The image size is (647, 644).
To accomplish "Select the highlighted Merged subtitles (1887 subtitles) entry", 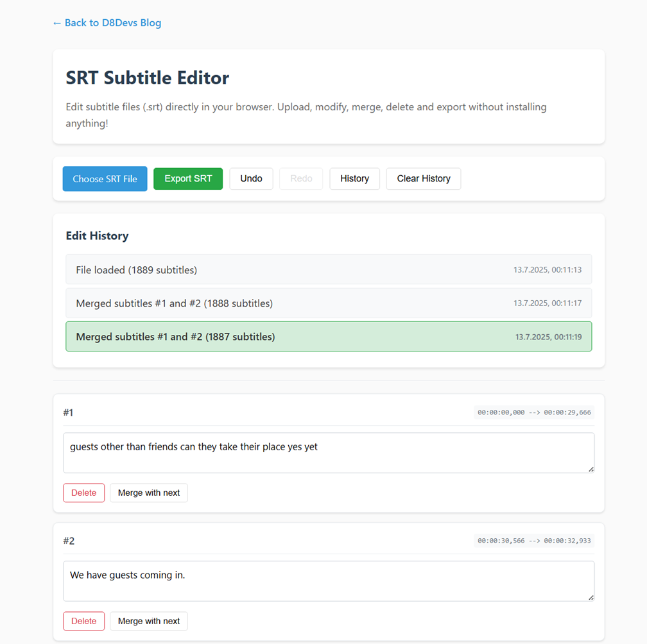I will 329,336.
